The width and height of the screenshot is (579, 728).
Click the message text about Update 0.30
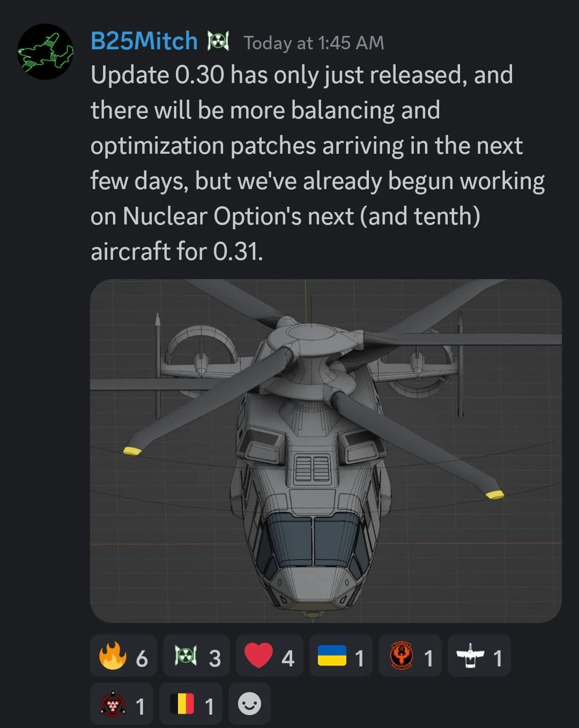point(317,163)
